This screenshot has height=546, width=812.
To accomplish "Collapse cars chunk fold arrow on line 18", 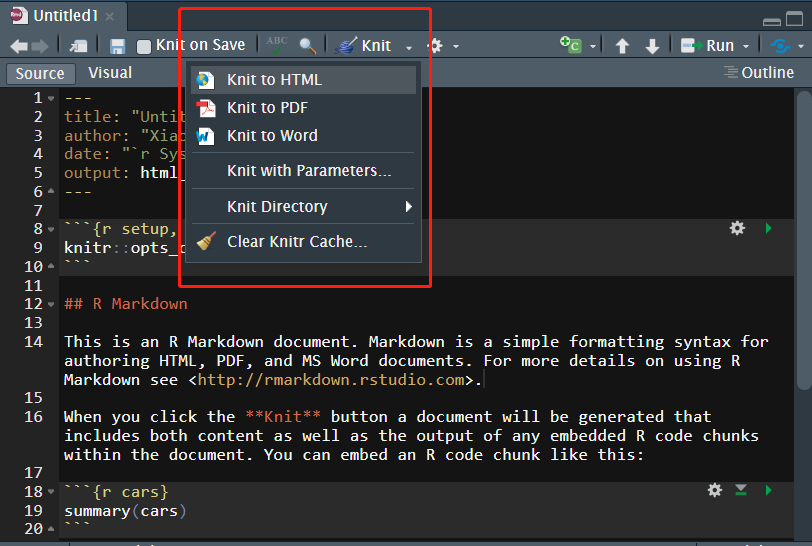I will (x=51, y=492).
